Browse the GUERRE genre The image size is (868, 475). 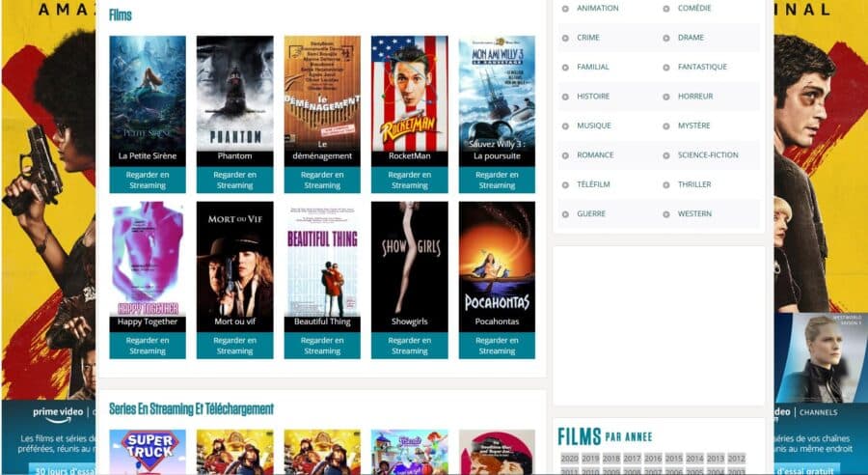591,214
